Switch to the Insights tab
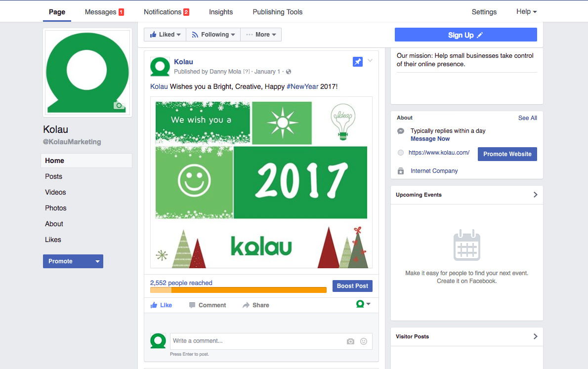The width and height of the screenshot is (588, 369). click(x=221, y=12)
